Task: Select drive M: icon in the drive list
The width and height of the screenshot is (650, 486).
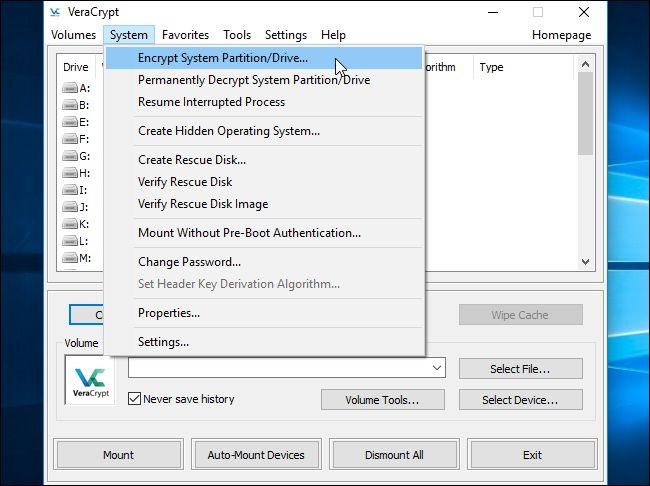Action: (70, 258)
